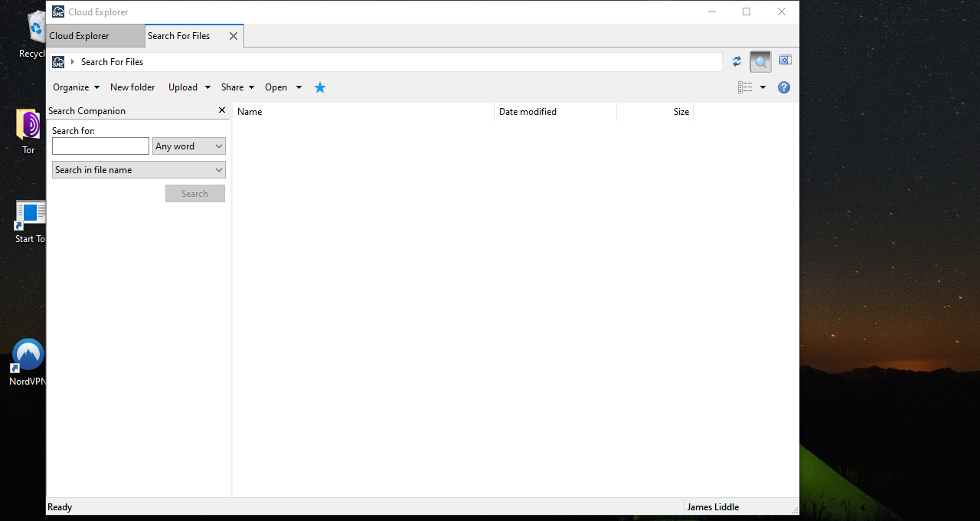
Task: Click inside the Search for text field
Action: click(100, 146)
